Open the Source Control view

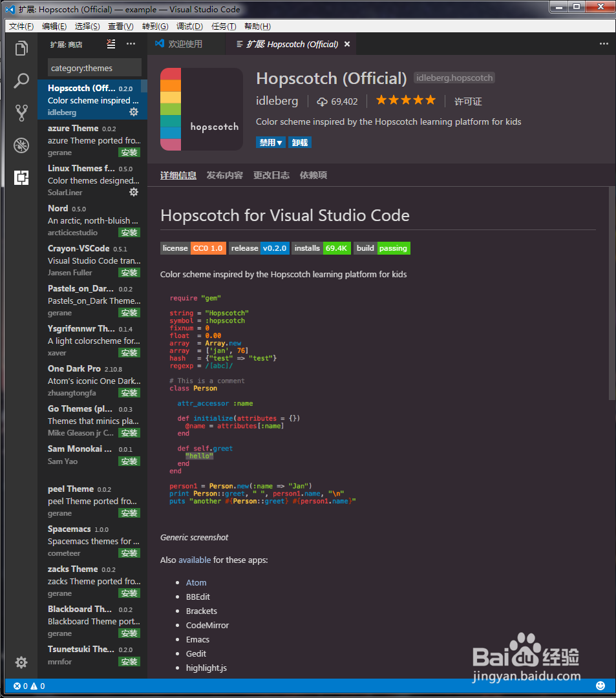tap(21, 113)
